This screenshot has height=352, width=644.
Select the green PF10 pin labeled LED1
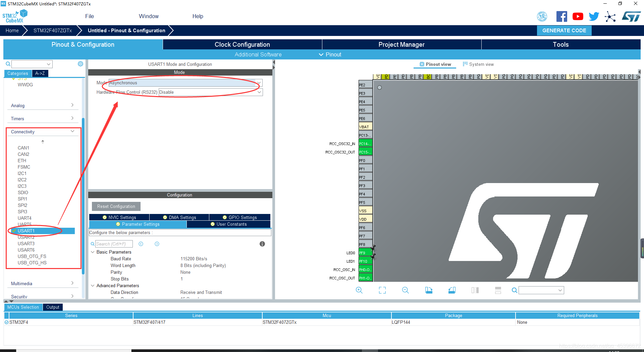(365, 261)
